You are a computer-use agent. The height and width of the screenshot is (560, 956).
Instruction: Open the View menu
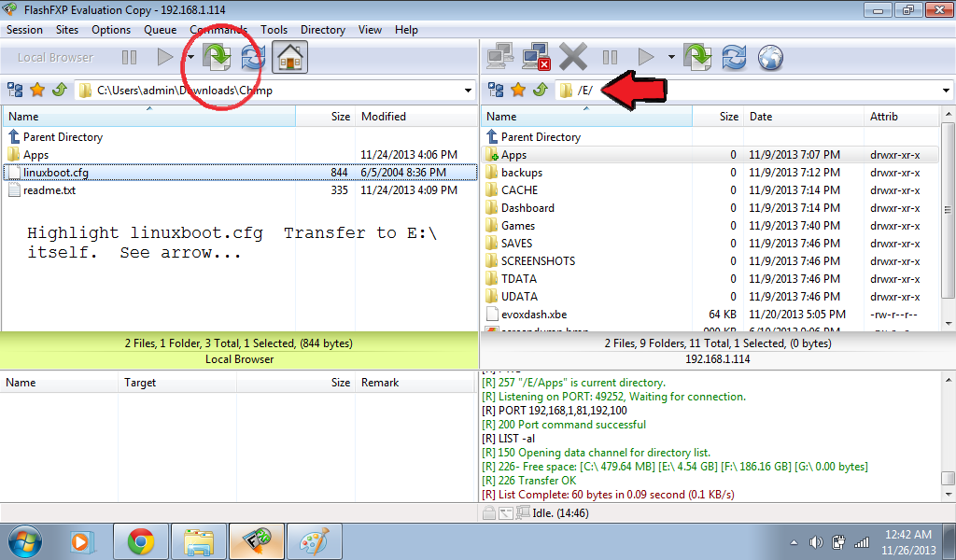[x=370, y=30]
